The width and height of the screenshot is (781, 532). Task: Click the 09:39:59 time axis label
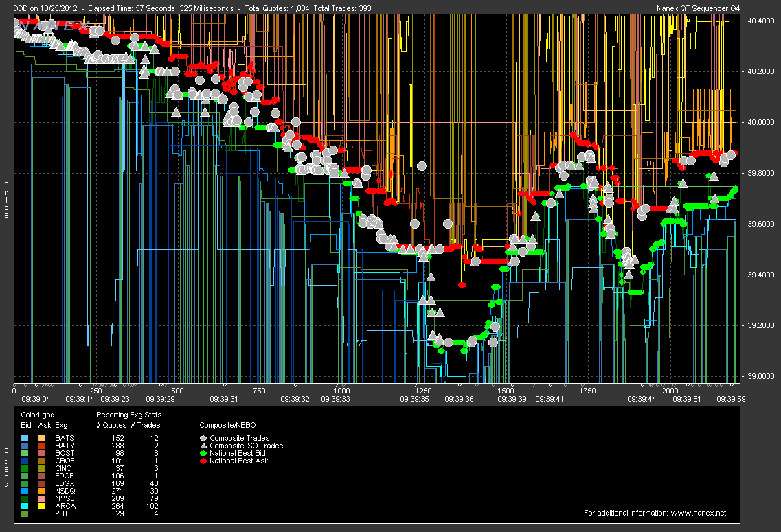tap(731, 399)
